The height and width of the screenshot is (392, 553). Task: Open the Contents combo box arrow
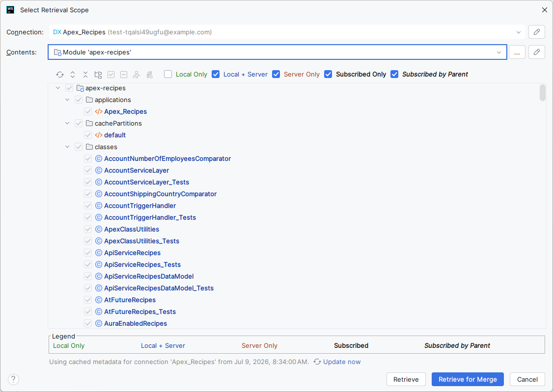point(498,52)
